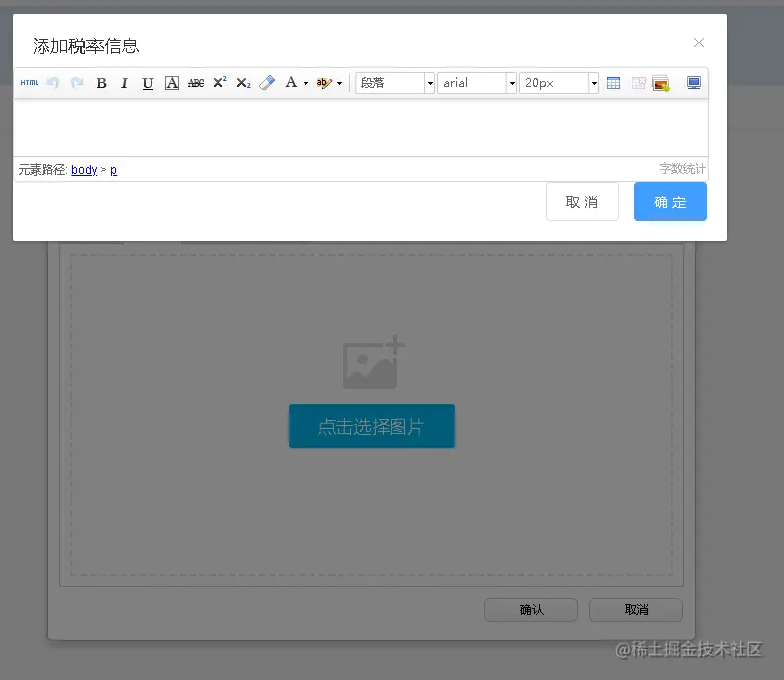Viewport: 784px width, 680px height.
Task: Apply subscript formatting
Action: tap(243, 83)
